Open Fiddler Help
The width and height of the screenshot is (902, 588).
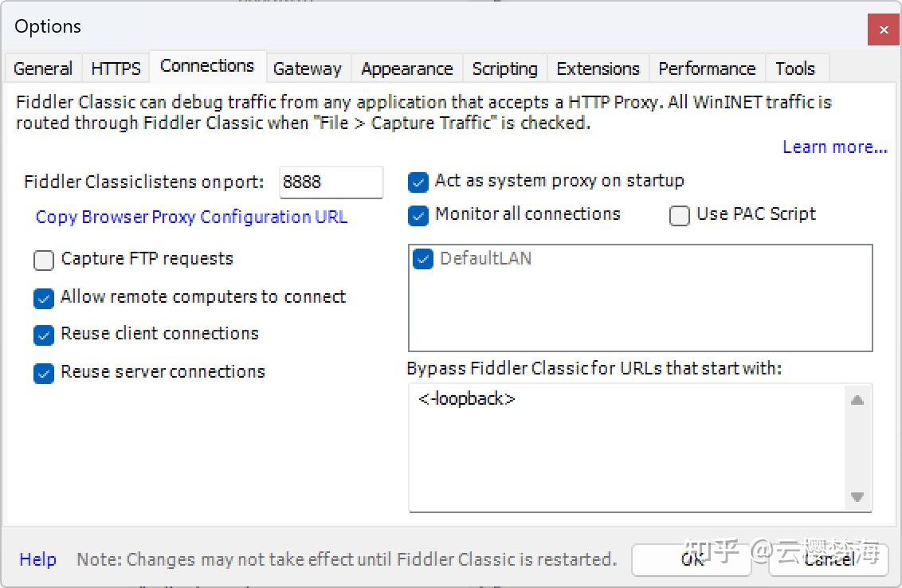point(37,560)
